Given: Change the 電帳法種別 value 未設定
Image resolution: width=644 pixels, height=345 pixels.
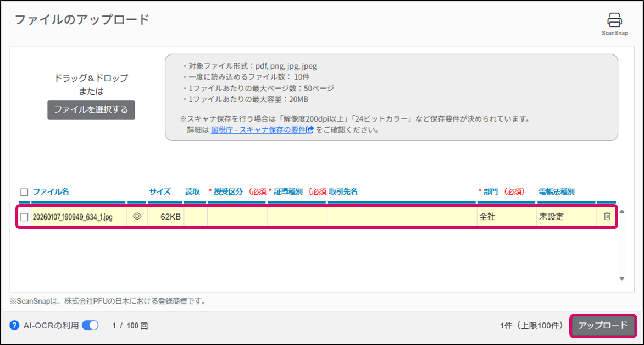Looking at the screenshot, I should 566,217.
